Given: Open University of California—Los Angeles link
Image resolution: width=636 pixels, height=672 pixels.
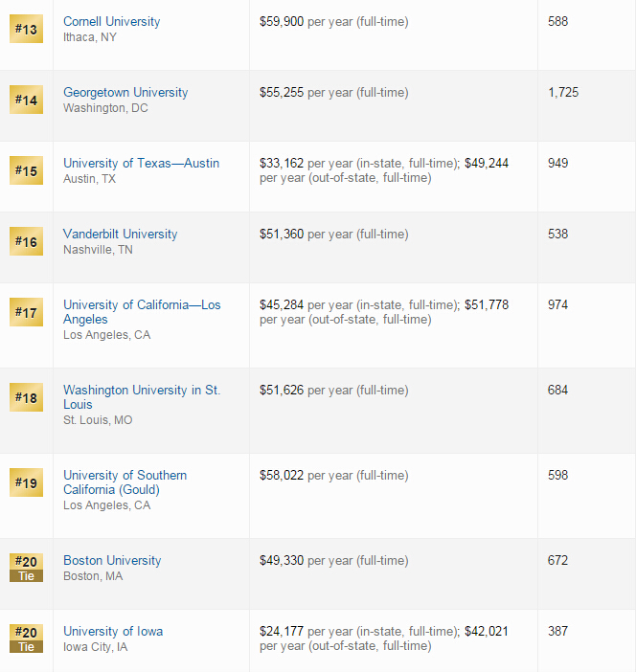Looking at the screenshot, I should [142, 312].
